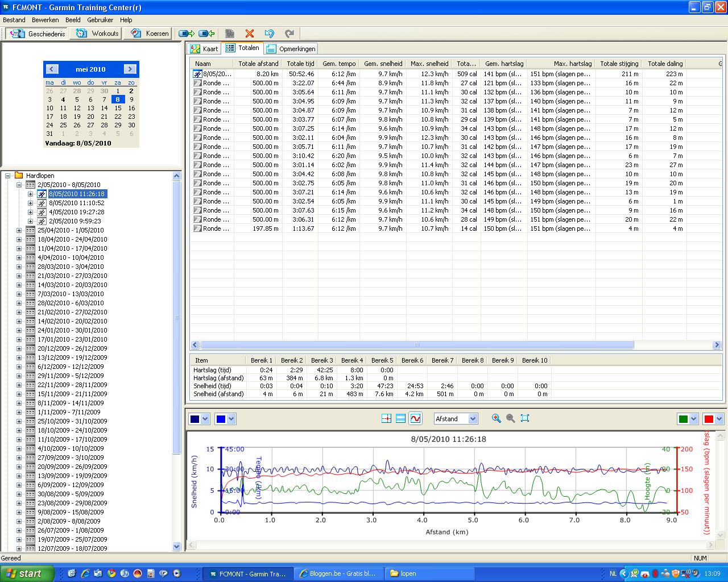Screen dimensions: 728x582
Task: Open the Bewerken menu
Action: pyautogui.click(x=45, y=20)
